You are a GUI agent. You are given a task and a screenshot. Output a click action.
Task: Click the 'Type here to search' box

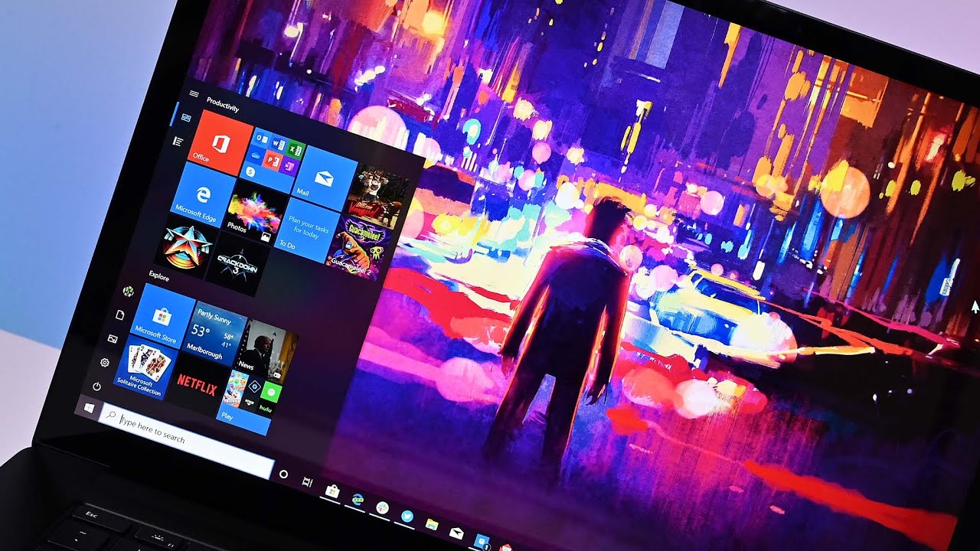tap(186, 441)
